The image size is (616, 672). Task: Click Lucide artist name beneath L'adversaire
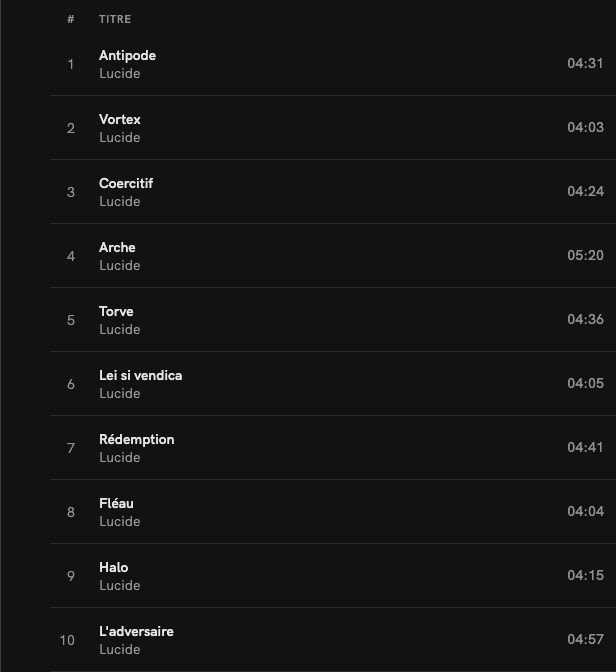pyautogui.click(x=119, y=650)
